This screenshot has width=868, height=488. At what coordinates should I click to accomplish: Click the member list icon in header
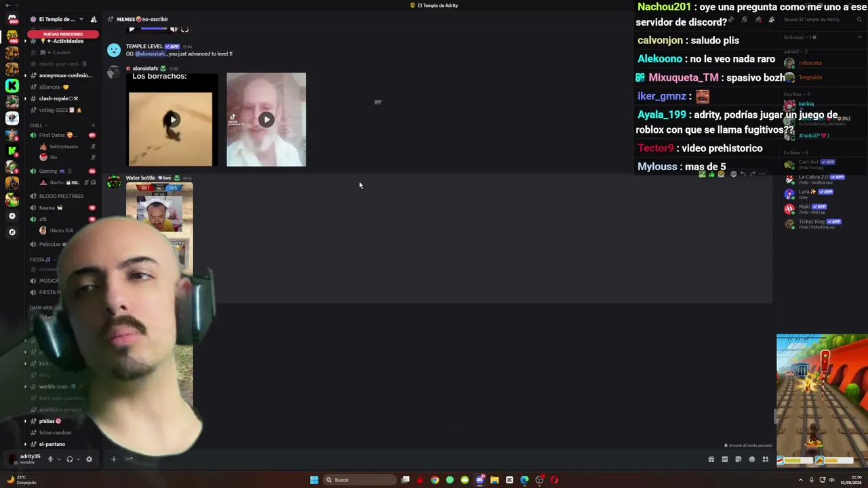coord(772,19)
